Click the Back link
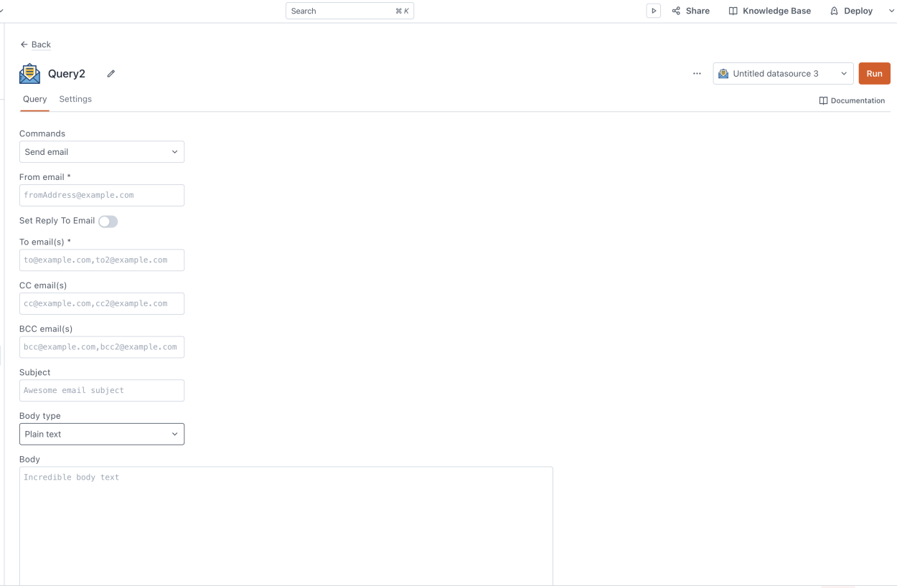 pos(40,44)
